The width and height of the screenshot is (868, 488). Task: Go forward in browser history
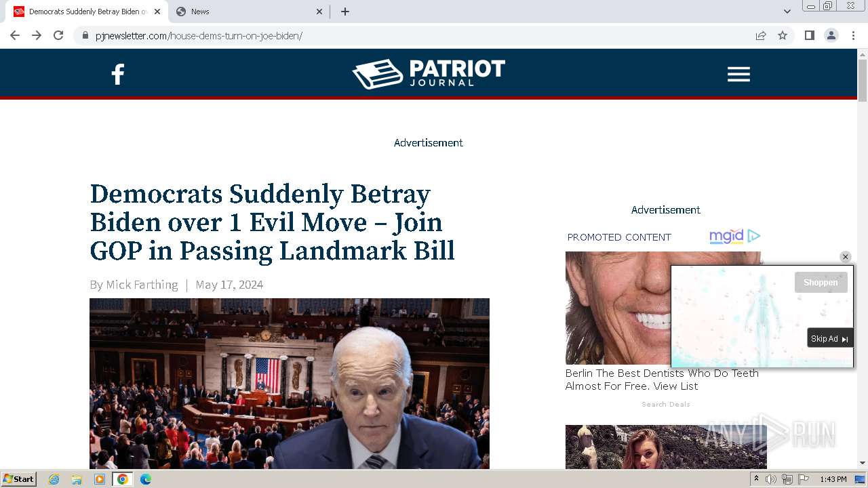click(37, 35)
